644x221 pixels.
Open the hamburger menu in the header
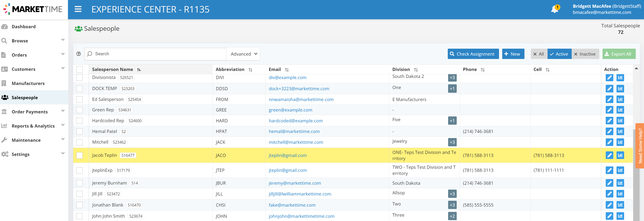click(78, 9)
